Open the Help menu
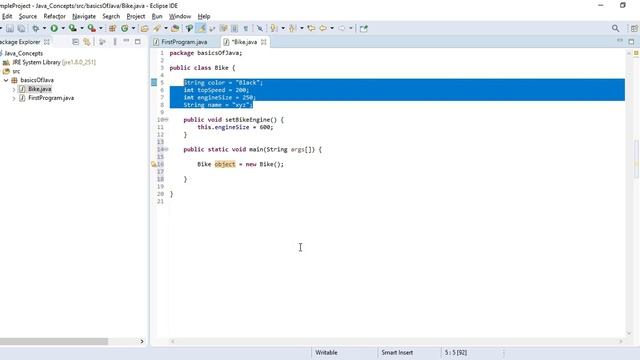Image resolution: width=640 pixels, height=360 pixels. click(x=204, y=16)
